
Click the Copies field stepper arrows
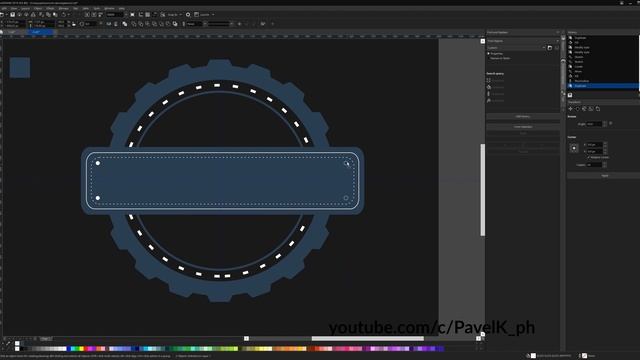[604, 165]
